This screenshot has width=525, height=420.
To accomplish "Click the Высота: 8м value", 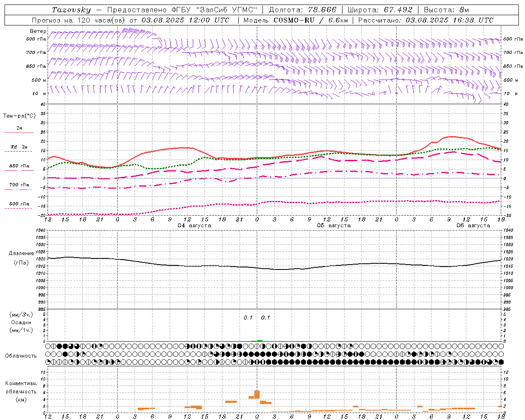I will [446, 10].
